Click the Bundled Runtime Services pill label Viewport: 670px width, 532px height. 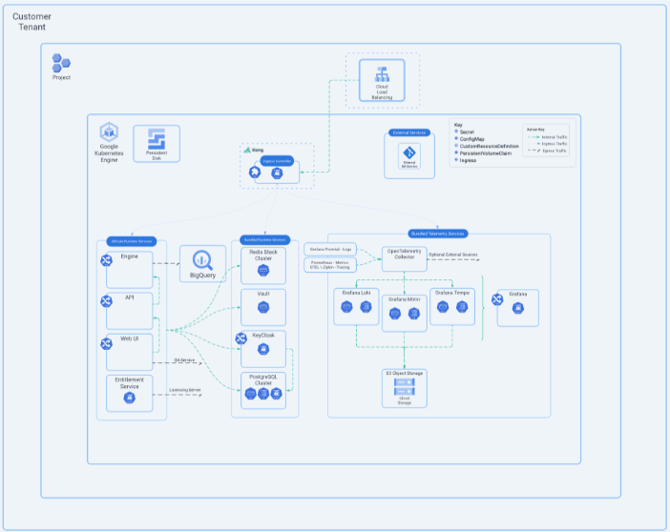pos(265,240)
